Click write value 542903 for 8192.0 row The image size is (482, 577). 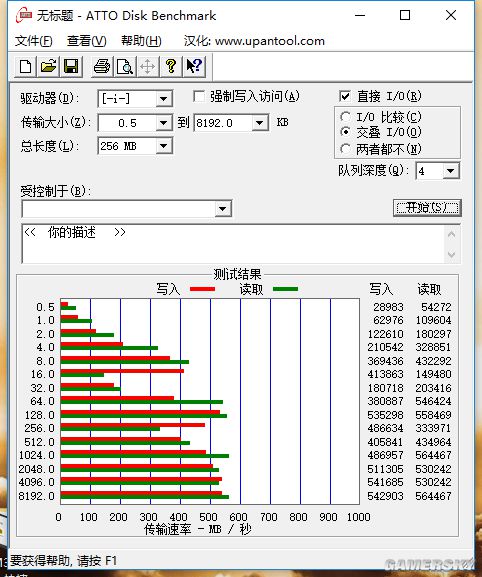(x=385, y=496)
